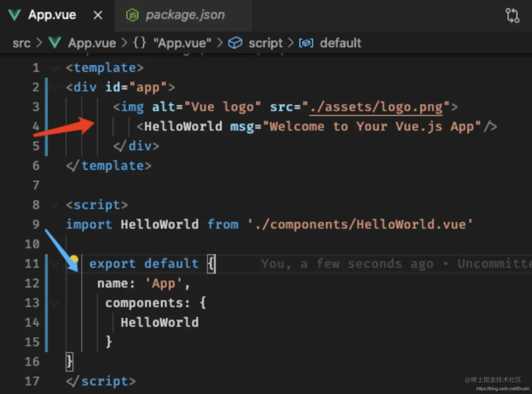Click the id="app" attribute text
The height and width of the screenshot is (394, 532).
click(136, 87)
